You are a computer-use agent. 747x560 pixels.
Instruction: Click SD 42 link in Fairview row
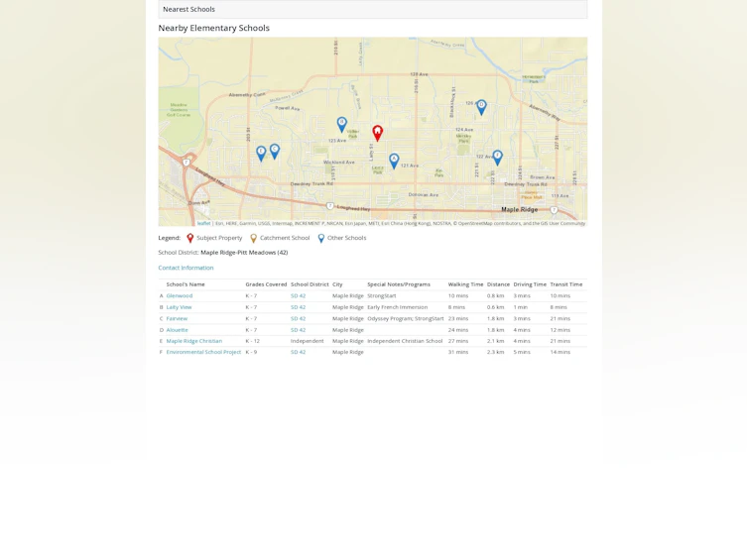299,318
